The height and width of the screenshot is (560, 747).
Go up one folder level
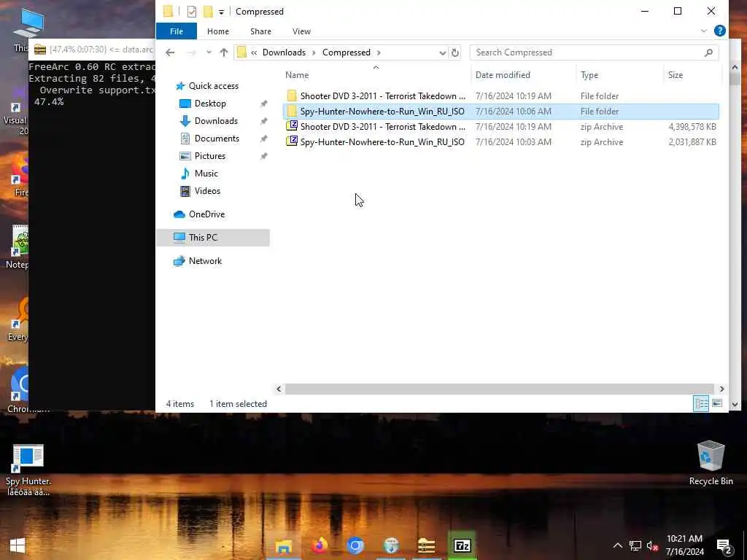click(224, 52)
